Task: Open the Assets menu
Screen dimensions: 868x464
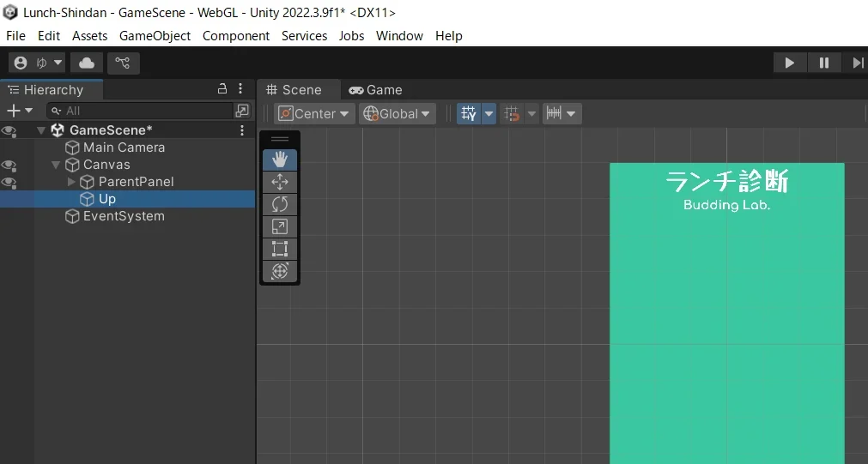Action: (x=89, y=35)
